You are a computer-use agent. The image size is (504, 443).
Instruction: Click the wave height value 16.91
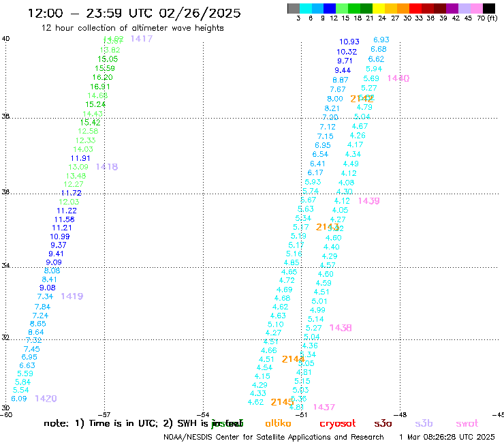100,87
